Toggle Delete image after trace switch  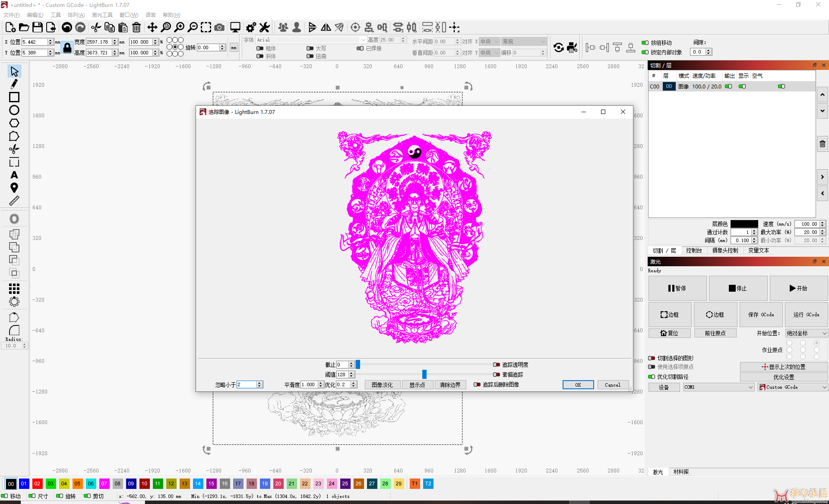click(x=477, y=384)
